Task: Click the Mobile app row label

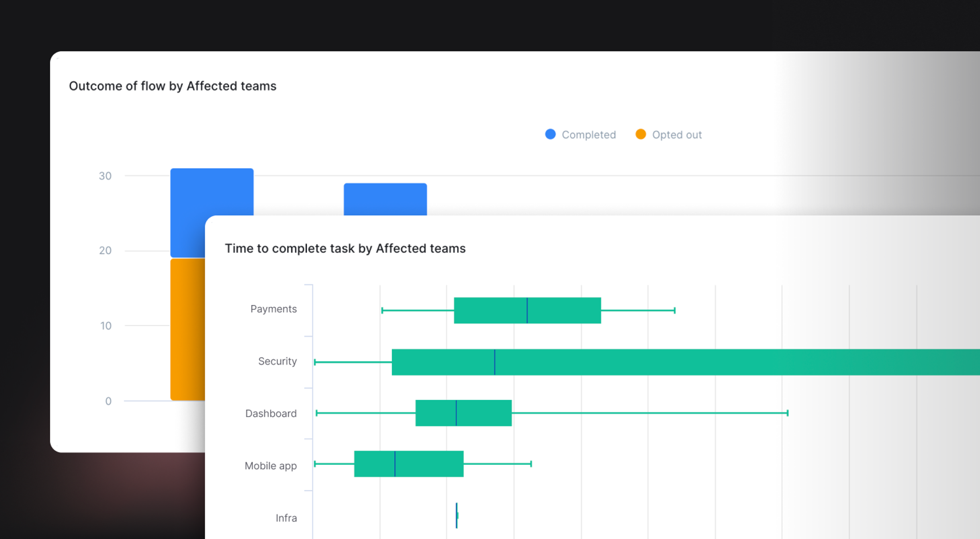Action: [x=270, y=466]
